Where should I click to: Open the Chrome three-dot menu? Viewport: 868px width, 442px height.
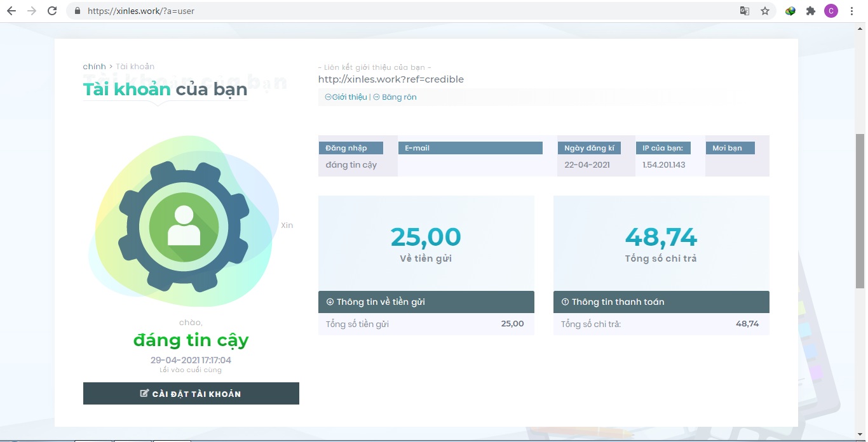851,11
